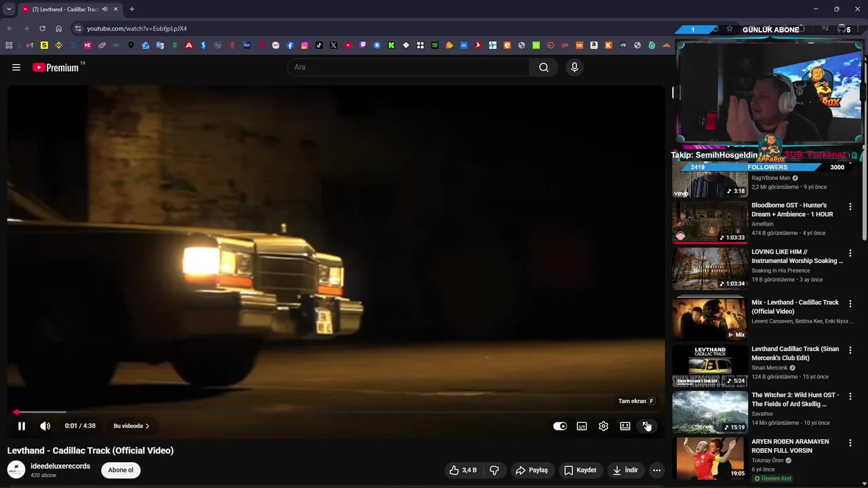Open Levthand Cadillac Track Club Edit title
868x488 pixels.
click(795, 353)
